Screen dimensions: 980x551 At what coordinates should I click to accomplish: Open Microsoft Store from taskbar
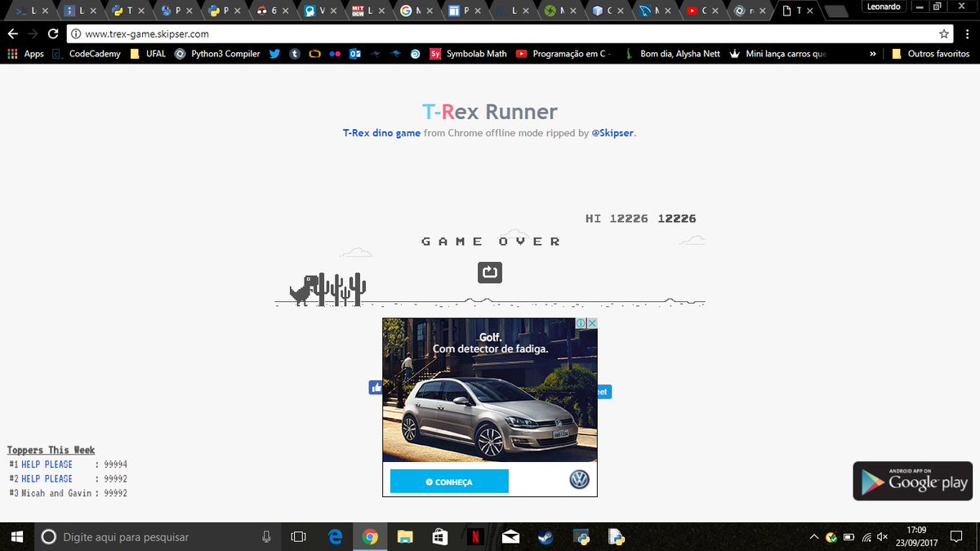(x=440, y=536)
